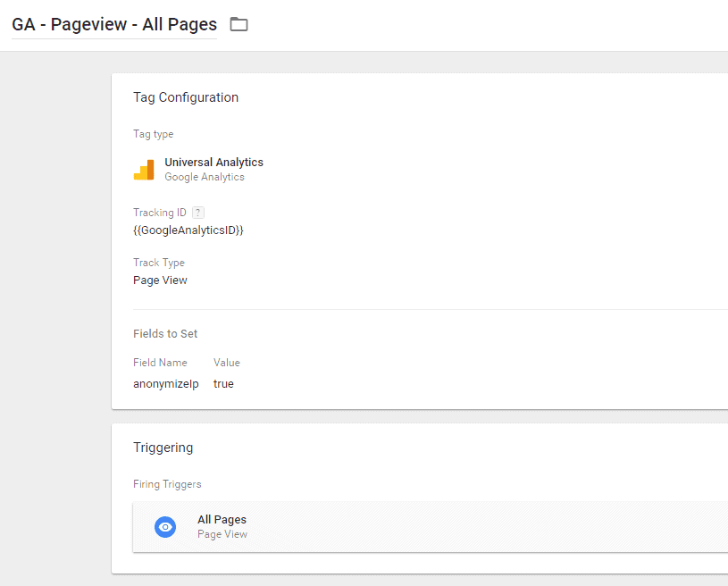Click the blue eye icon for All Pages trigger
Viewport: 728px width, 586px height.
coord(165,527)
